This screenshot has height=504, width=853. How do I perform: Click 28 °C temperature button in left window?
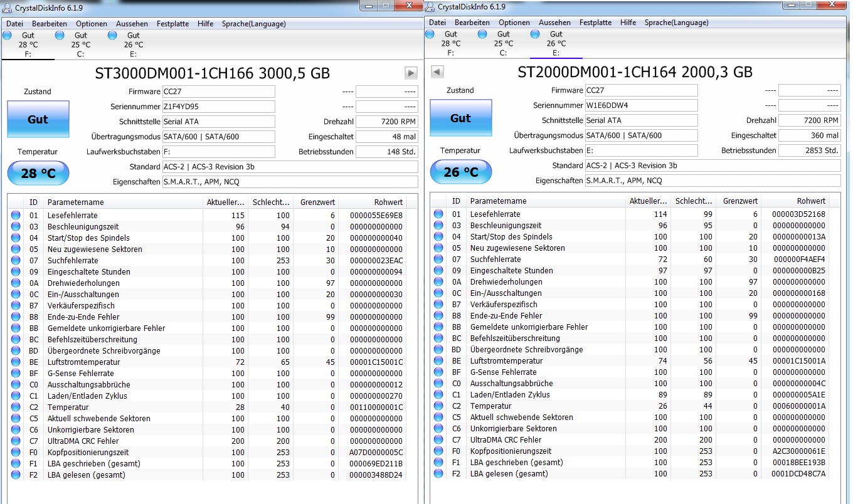[x=38, y=173]
